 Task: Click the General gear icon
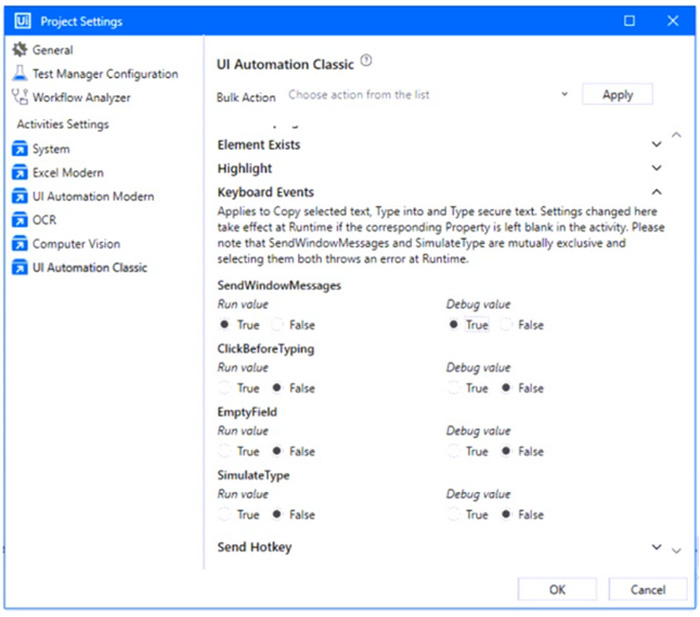pos(20,50)
